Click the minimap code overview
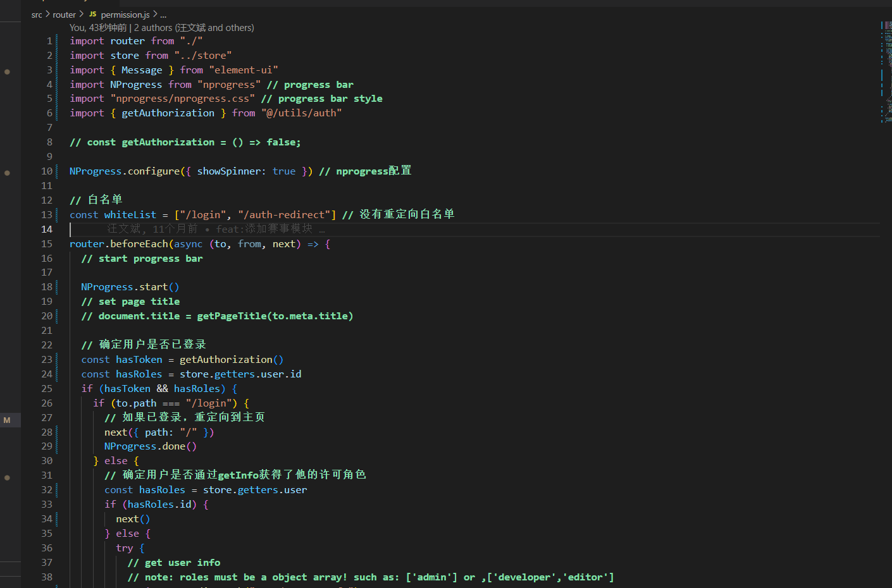This screenshot has height=588, width=892. pyautogui.click(x=886, y=71)
